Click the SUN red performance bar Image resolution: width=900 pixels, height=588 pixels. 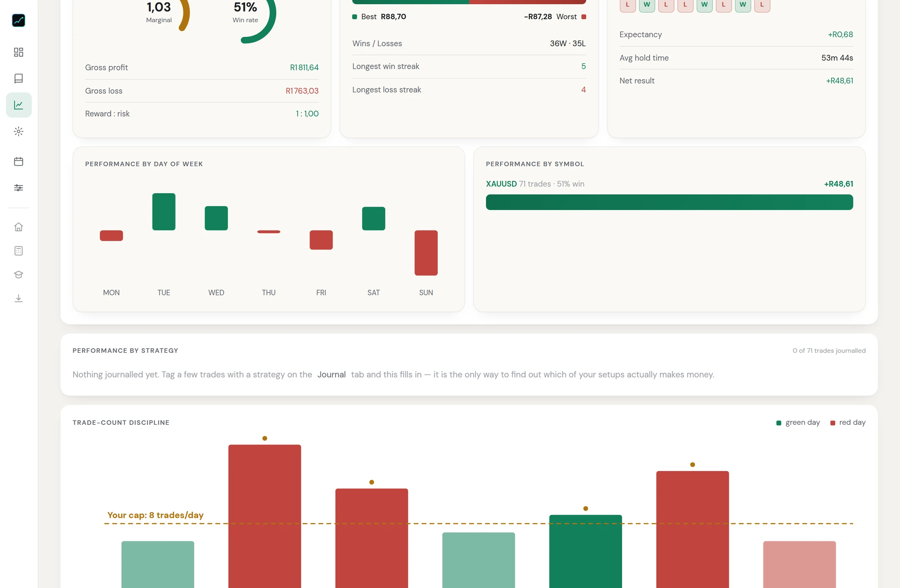point(426,253)
